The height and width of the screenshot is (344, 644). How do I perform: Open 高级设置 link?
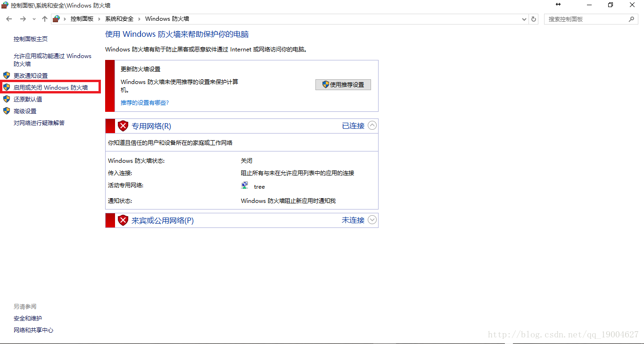[25, 111]
